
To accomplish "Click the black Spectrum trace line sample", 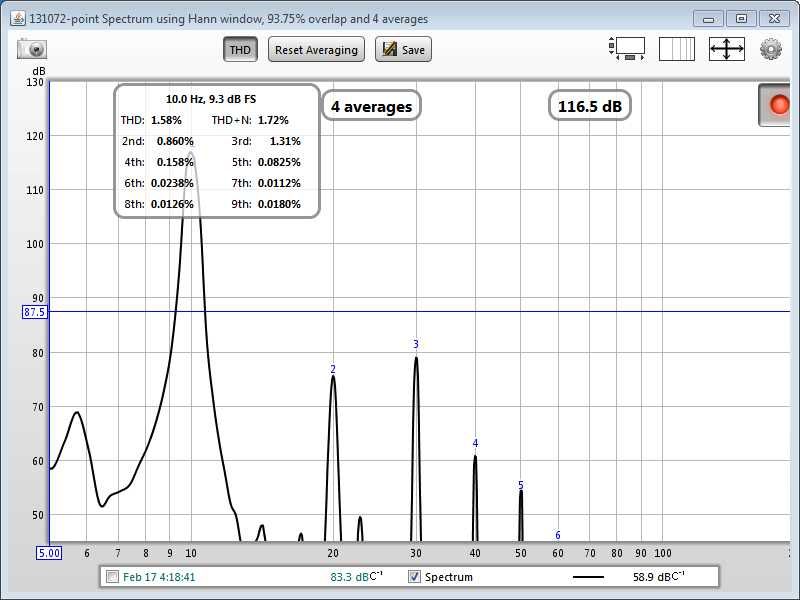I will [588, 577].
